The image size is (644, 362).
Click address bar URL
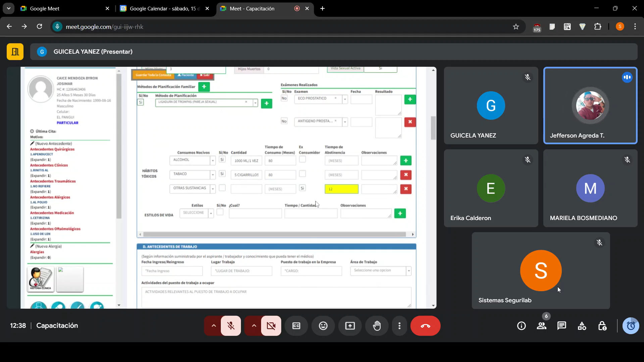coord(104,27)
